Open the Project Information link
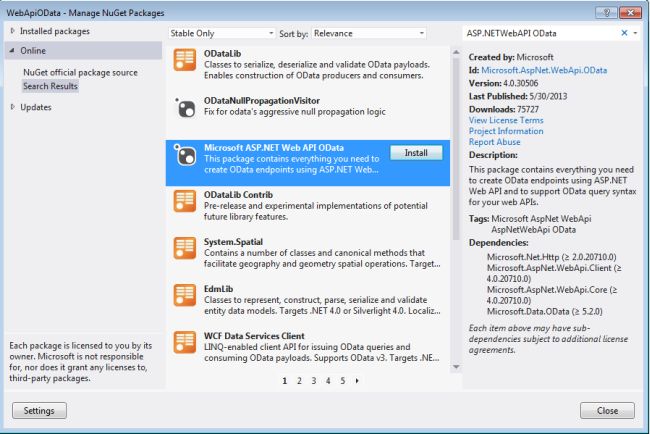This screenshot has height=434, width=650. point(506,131)
